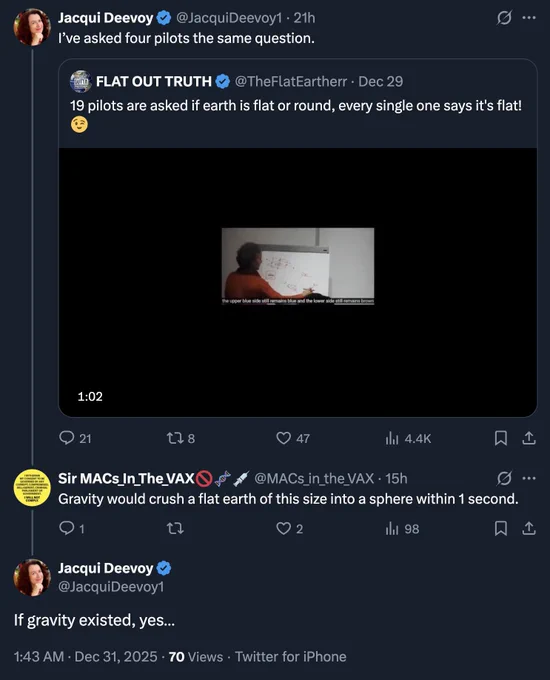Repost the Sir MACs_In_The_VAX tweet

tap(175, 528)
